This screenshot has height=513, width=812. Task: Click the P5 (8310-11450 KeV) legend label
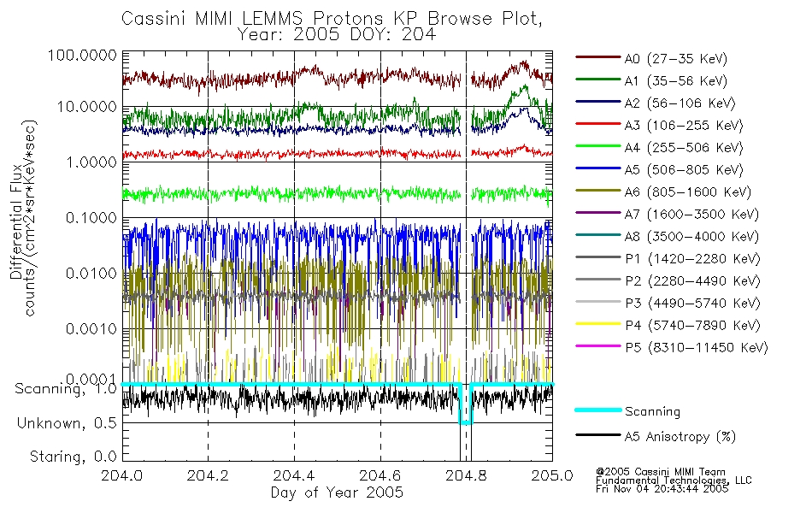[697, 348]
